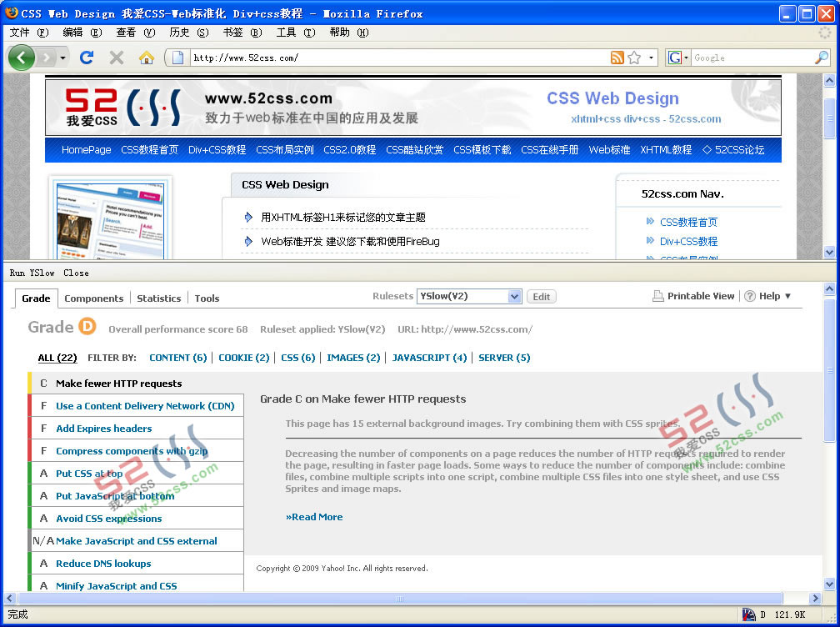The image size is (840, 627).
Task: Filter rules by SERVER (5)
Action: coord(504,358)
